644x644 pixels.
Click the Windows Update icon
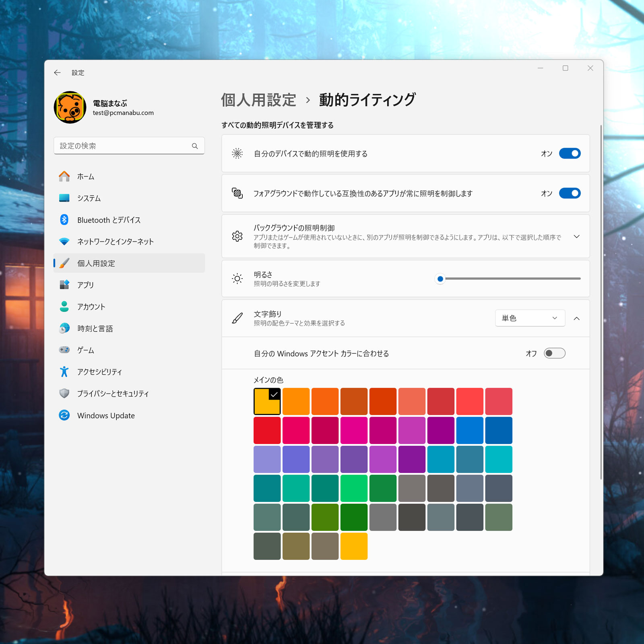(65, 415)
